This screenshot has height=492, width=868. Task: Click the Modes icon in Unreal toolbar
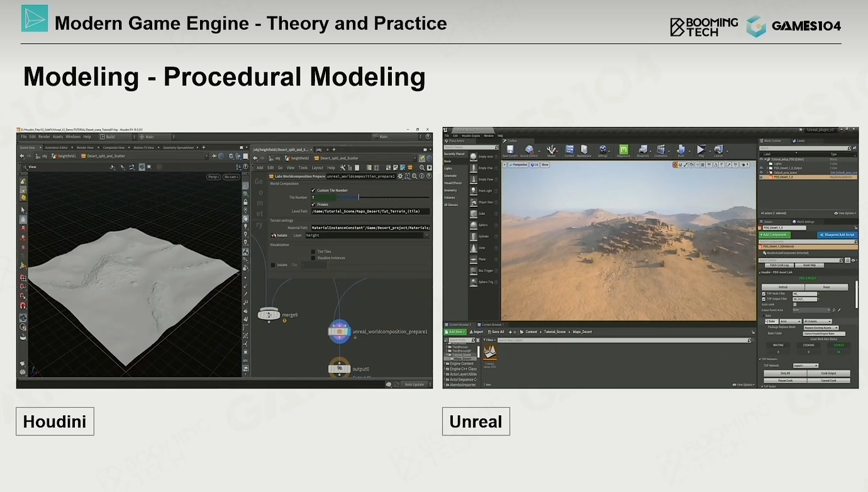(552, 150)
